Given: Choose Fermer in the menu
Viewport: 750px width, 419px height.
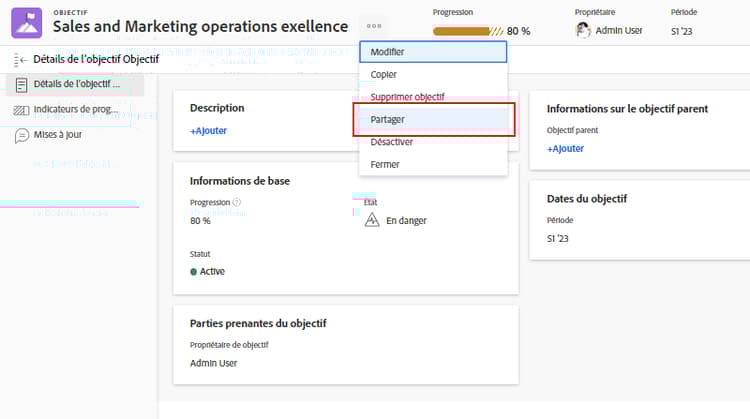Looking at the screenshot, I should 433,165.
